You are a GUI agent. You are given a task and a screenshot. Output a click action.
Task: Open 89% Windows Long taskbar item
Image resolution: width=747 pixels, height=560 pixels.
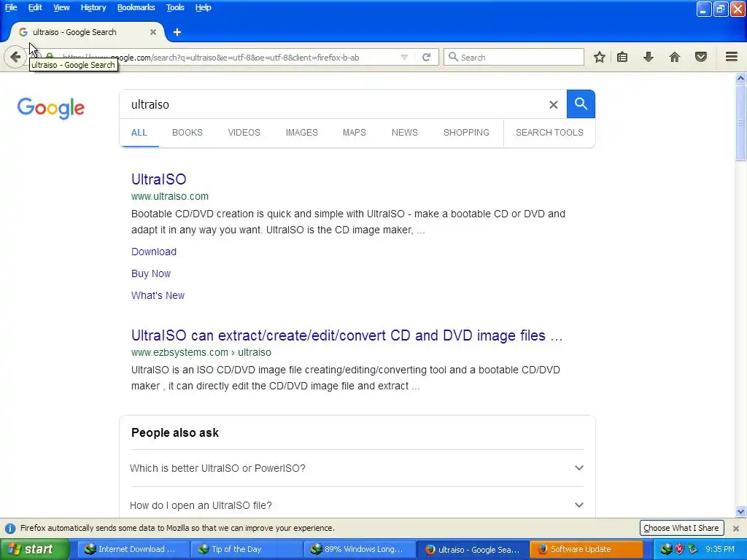coord(358,549)
